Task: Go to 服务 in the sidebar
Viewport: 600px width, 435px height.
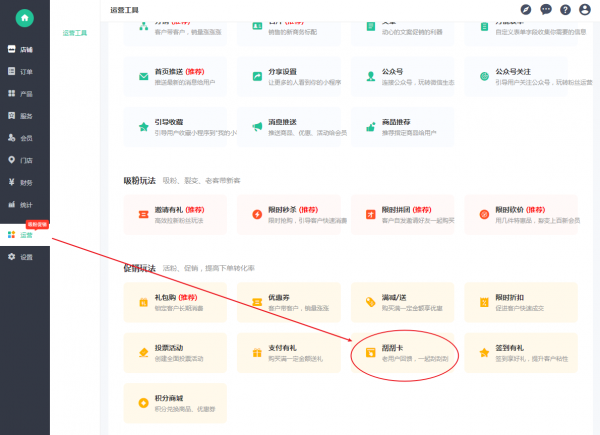Action: [25, 116]
